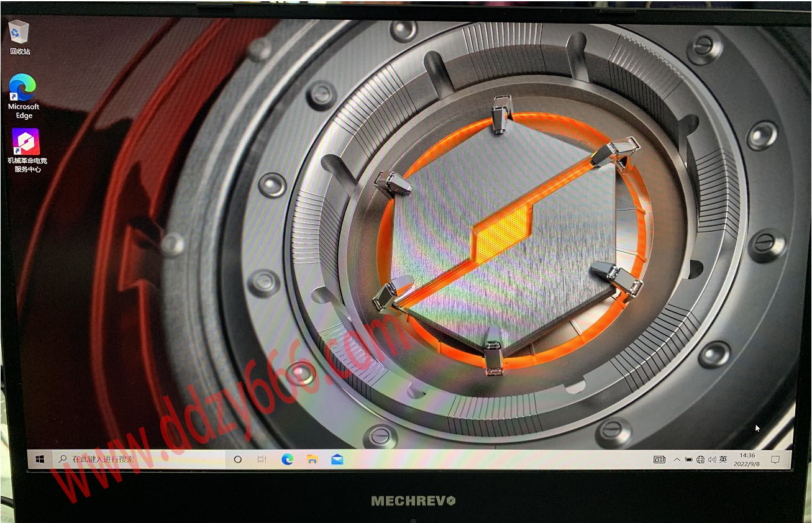Image resolution: width=812 pixels, height=523 pixels.
Task: Open Cortana from the taskbar circle icon
Action: click(x=237, y=459)
